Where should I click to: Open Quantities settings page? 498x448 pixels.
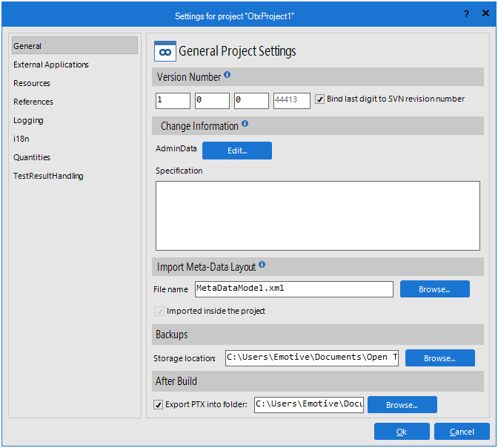32,157
